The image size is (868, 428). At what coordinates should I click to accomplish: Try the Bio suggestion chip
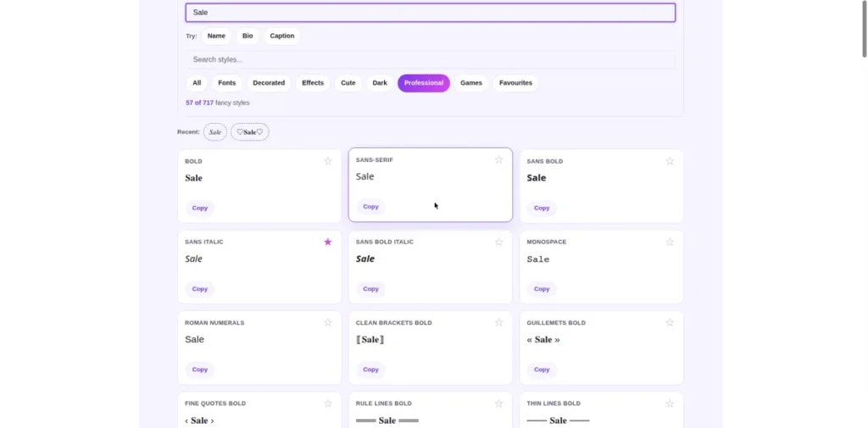[x=248, y=36]
